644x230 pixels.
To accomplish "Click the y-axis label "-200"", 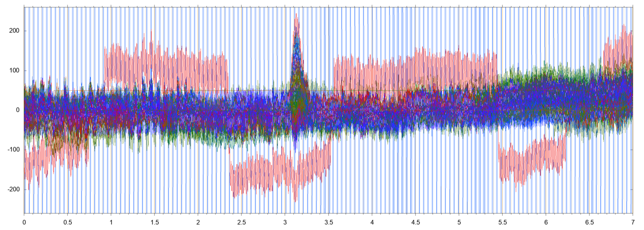I will pyautogui.click(x=13, y=190).
